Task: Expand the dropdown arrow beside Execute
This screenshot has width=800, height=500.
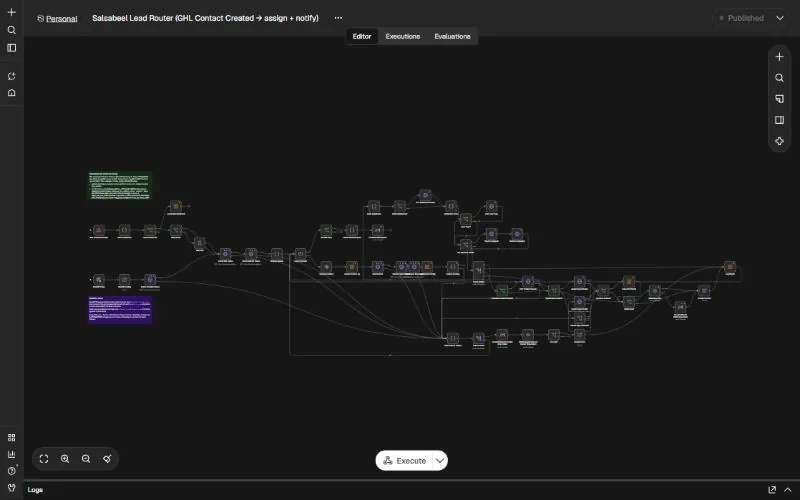Action: [440, 461]
